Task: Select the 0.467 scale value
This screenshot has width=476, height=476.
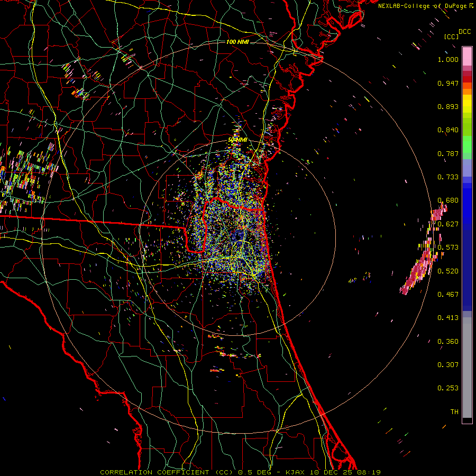Action: click(x=448, y=295)
